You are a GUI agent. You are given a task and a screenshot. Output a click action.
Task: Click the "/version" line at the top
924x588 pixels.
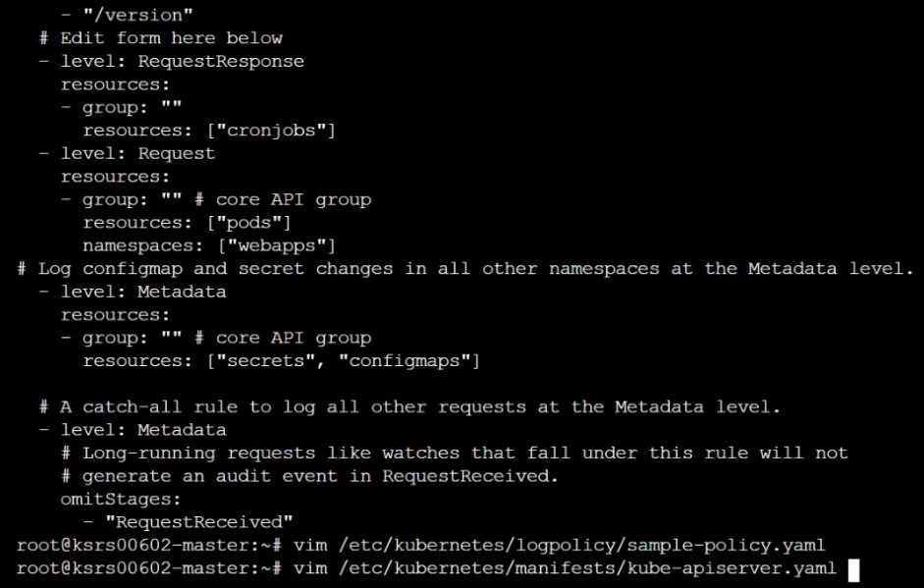pyautogui.click(x=137, y=16)
